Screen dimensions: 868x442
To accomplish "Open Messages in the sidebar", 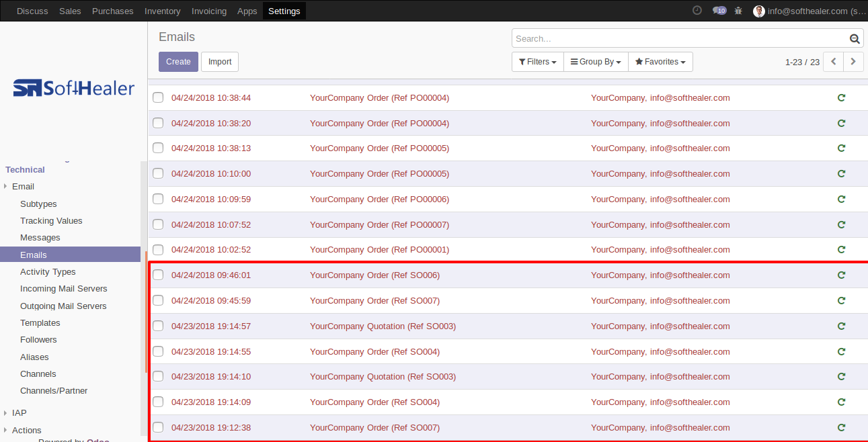I will pos(40,238).
